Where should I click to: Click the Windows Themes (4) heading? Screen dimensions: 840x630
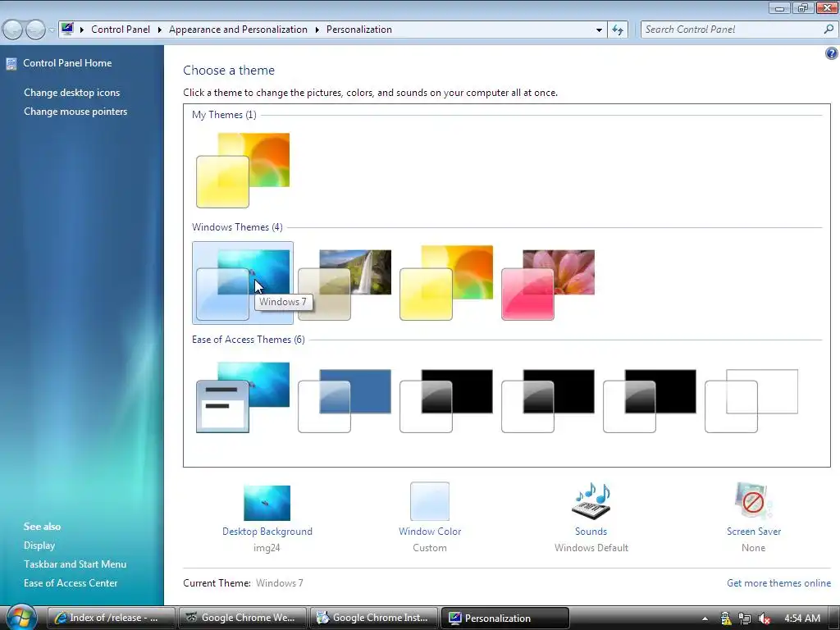pyautogui.click(x=237, y=227)
